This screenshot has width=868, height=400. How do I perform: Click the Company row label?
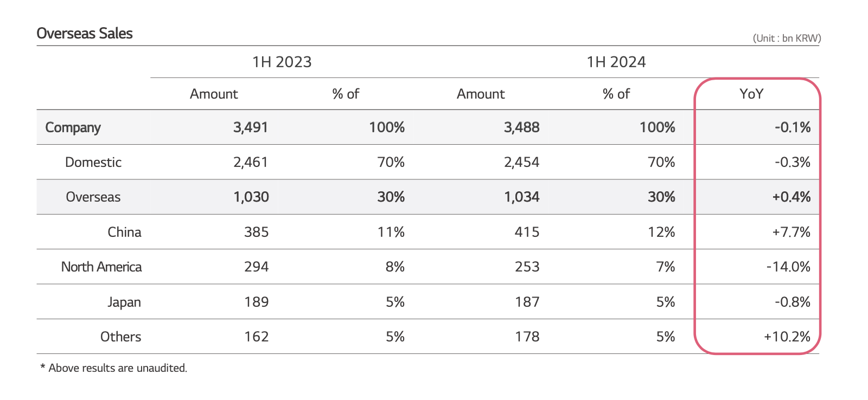[x=73, y=127]
